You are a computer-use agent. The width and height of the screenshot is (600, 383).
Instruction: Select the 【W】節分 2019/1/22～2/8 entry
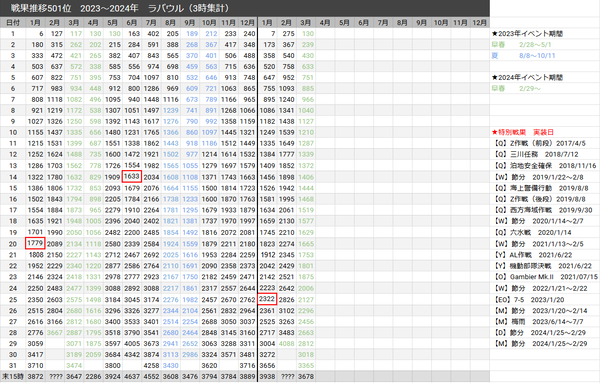pos(538,177)
